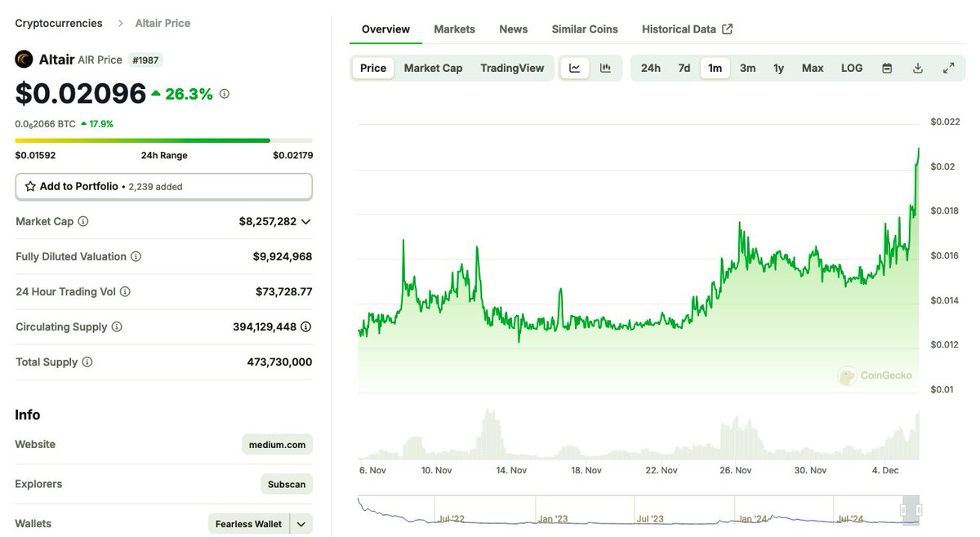Set chart range to 3m

tap(748, 69)
